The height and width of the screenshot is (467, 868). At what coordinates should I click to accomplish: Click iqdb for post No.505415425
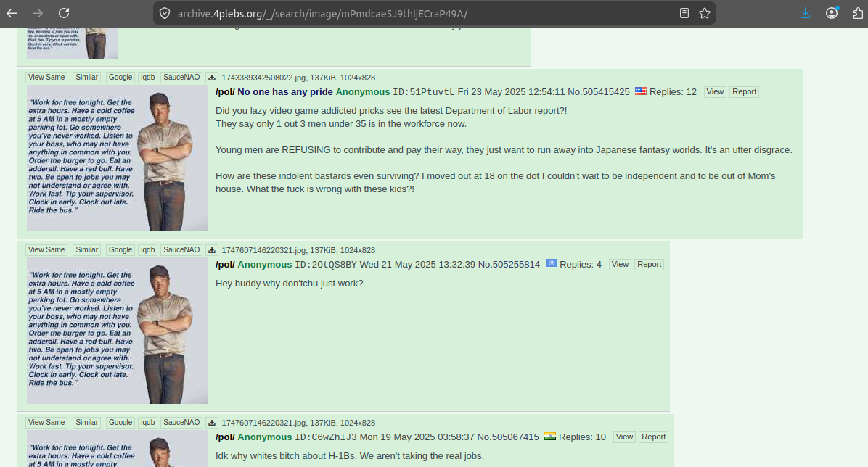(x=148, y=78)
